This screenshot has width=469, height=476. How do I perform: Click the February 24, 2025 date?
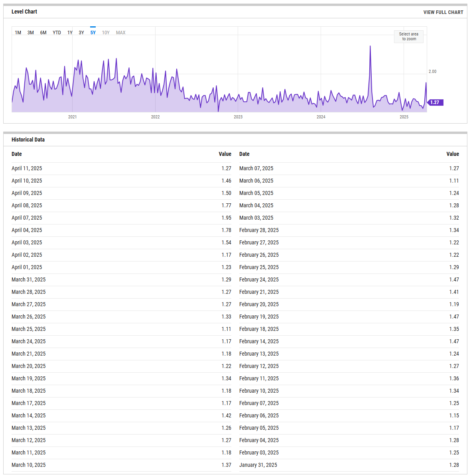(x=259, y=279)
